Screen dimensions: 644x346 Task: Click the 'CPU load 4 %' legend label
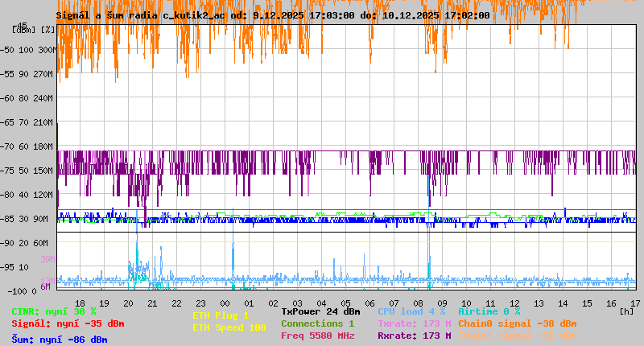pos(411,311)
